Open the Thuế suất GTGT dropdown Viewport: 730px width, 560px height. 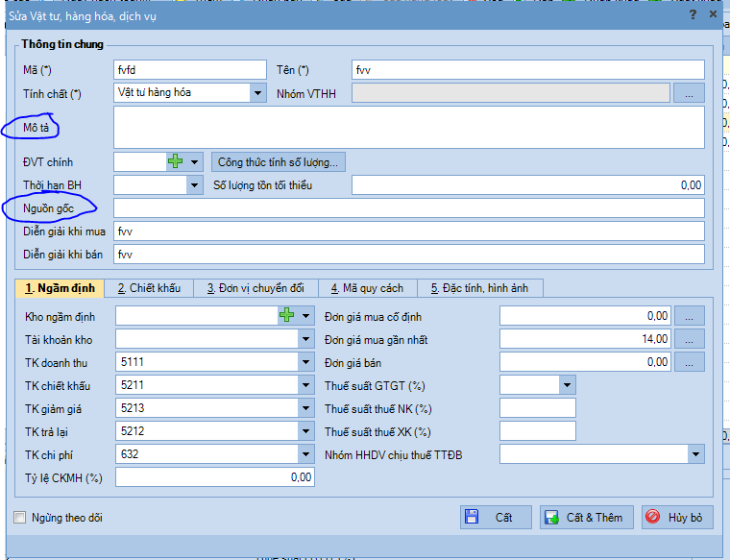point(567,385)
